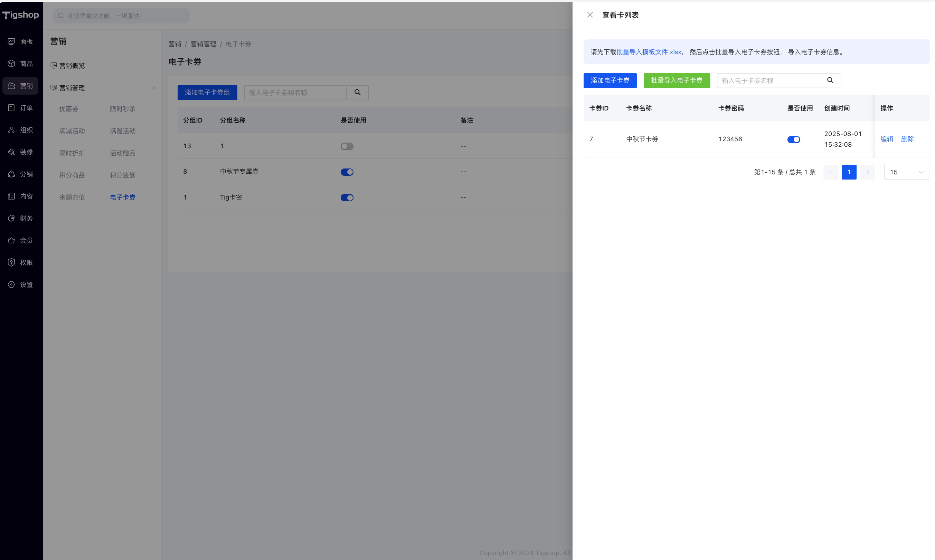Toggle 是否使用 switch for 中秋节卡券
The height and width of the screenshot is (560, 935).
[793, 139]
